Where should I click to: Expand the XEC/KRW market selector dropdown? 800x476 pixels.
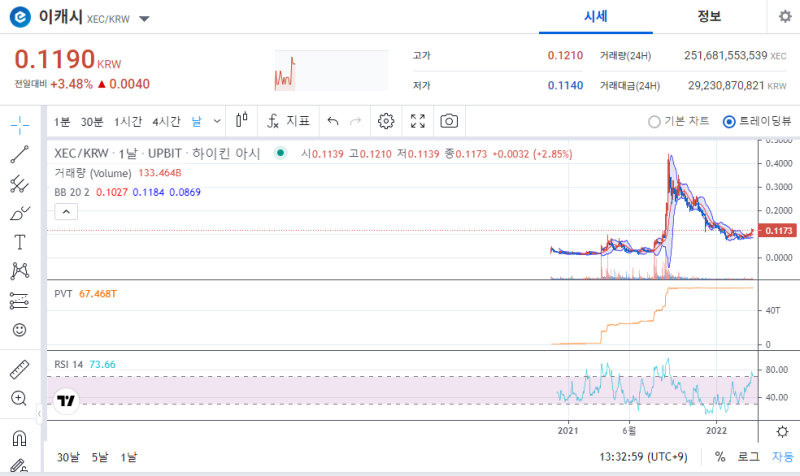[x=144, y=19]
